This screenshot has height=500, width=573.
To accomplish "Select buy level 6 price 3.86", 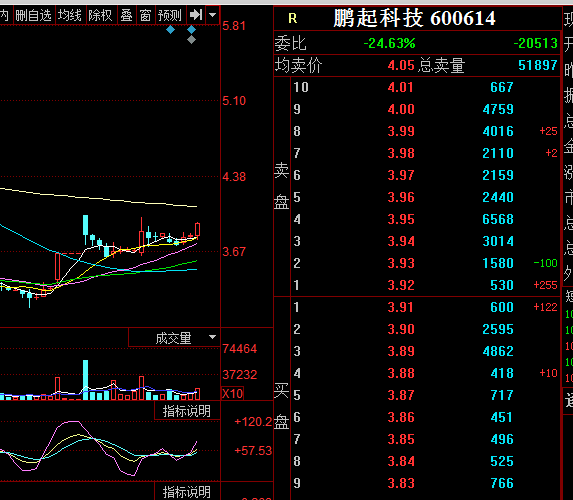I will coord(401,417).
